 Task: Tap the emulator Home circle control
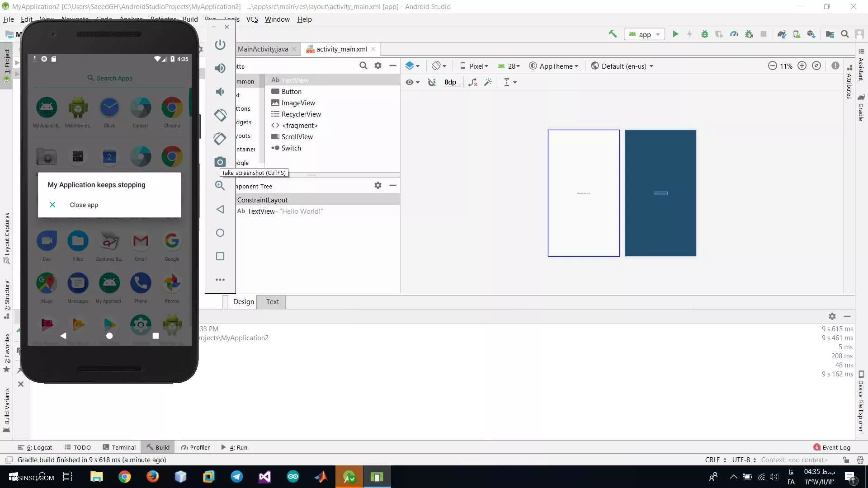[220, 233]
